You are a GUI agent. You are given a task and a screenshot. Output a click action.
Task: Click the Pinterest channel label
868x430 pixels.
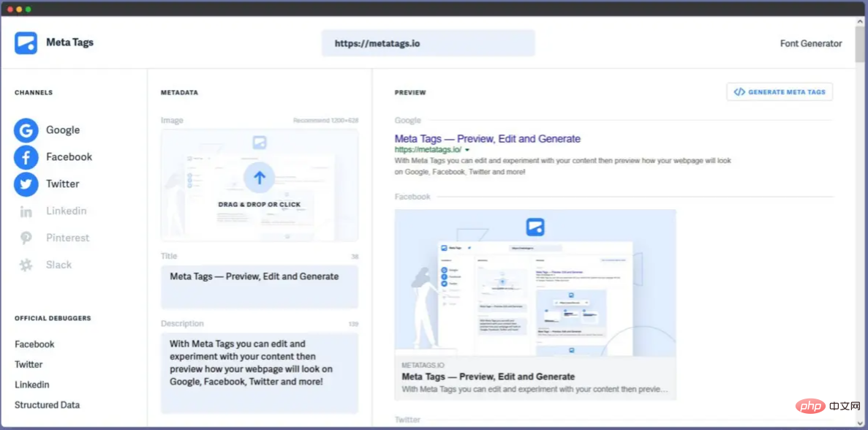(x=67, y=238)
